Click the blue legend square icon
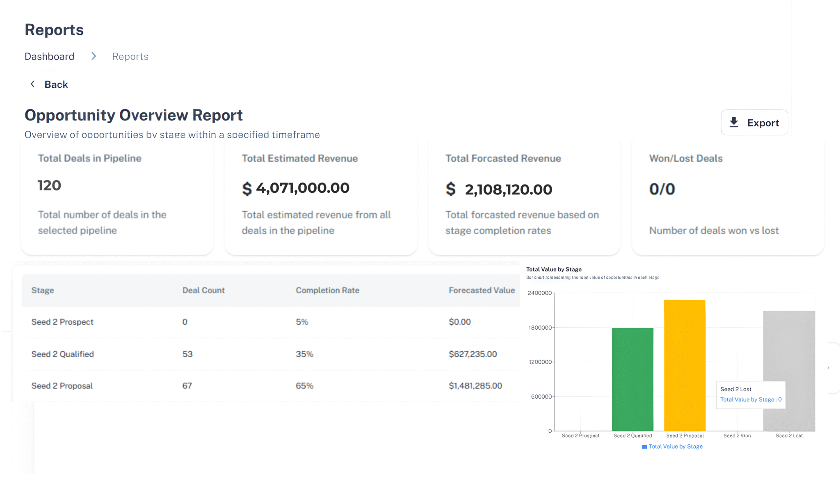 tap(644, 447)
